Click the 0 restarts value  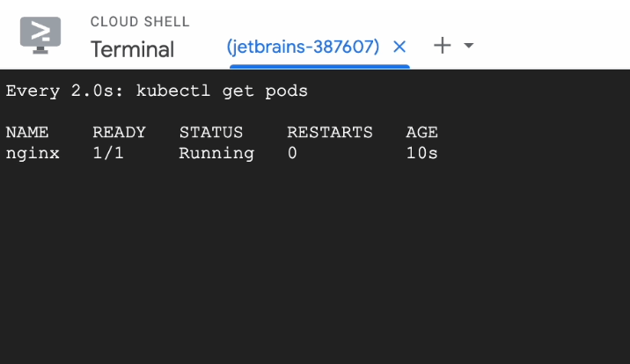pyautogui.click(x=292, y=154)
